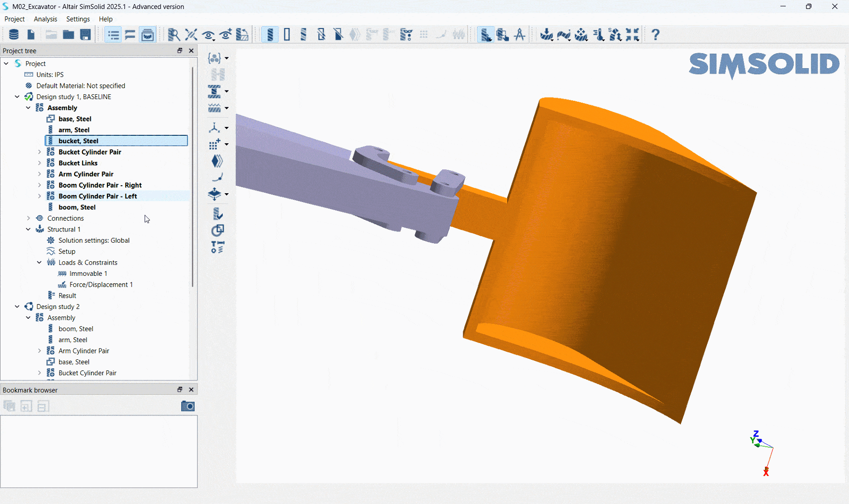Open the three-spheres in braces dropdown
Screen dimensions: 849x504
coord(218,58)
